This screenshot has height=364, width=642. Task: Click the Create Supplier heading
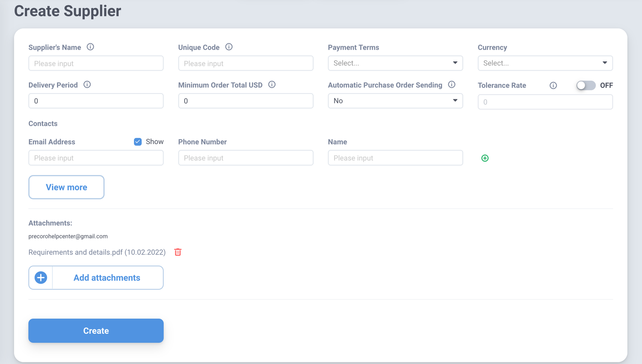point(67,11)
